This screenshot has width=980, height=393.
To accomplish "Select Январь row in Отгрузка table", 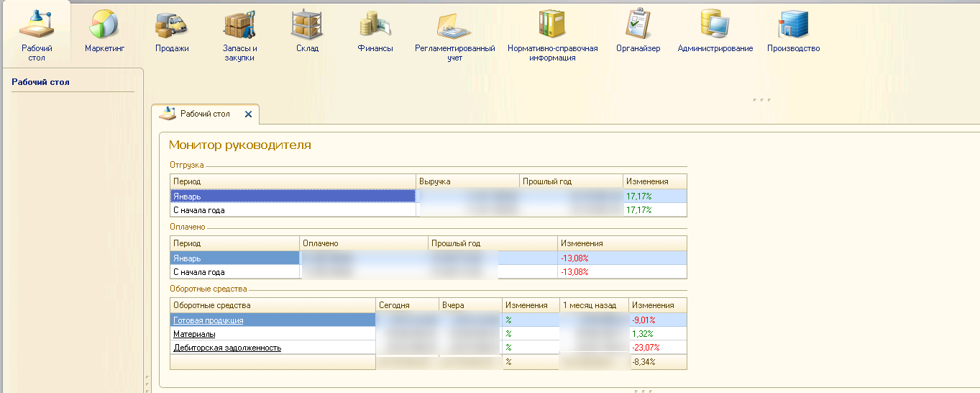I will click(292, 196).
